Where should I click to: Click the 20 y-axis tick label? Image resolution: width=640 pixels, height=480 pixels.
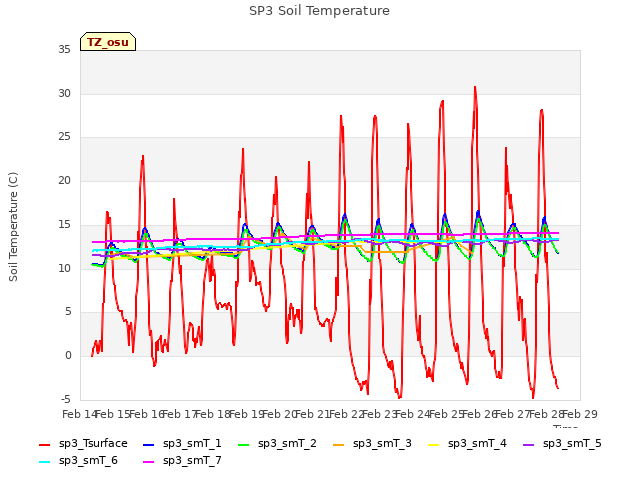point(64,180)
